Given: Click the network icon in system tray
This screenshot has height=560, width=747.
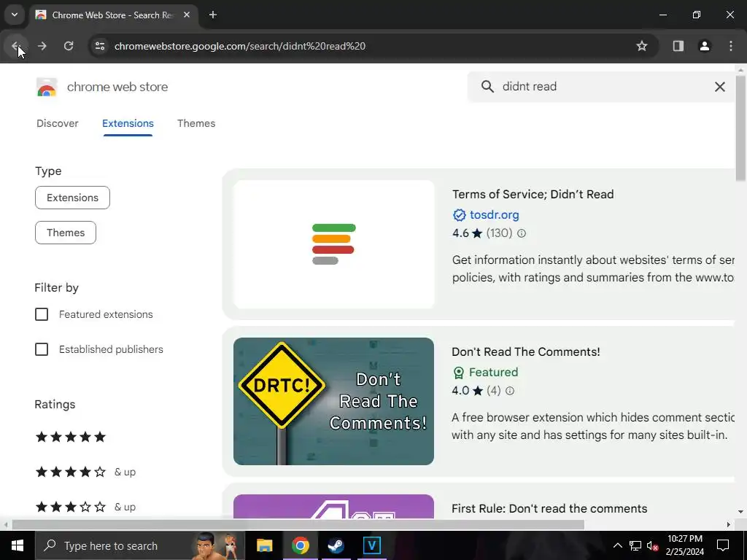Looking at the screenshot, I should pos(635,545).
